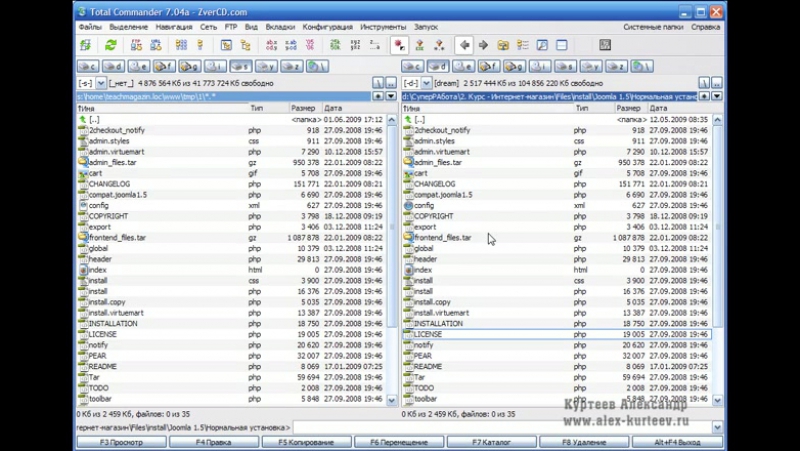This screenshot has width=800, height=451.
Task: Click left panel scrollbar down arrow
Action: pyautogui.click(x=391, y=400)
